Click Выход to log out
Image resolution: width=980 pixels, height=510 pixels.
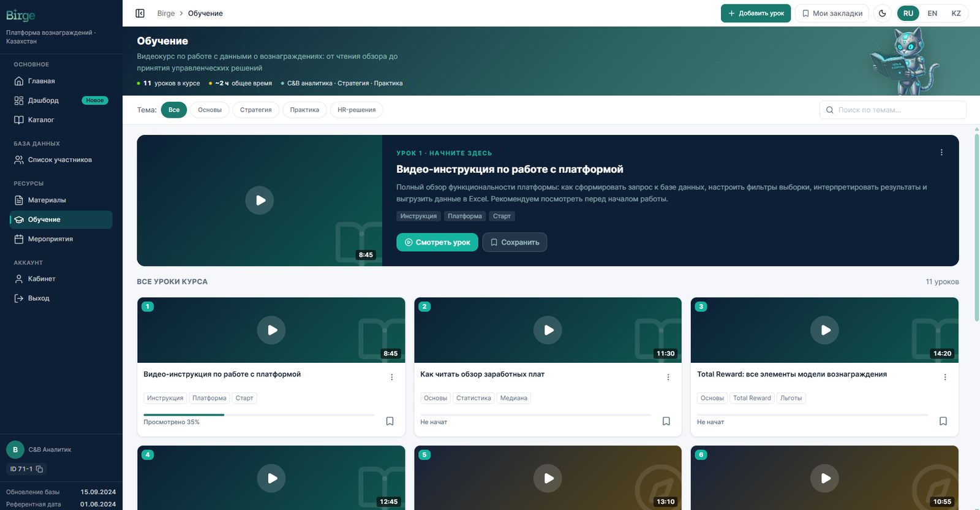pyautogui.click(x=61, y=299)
